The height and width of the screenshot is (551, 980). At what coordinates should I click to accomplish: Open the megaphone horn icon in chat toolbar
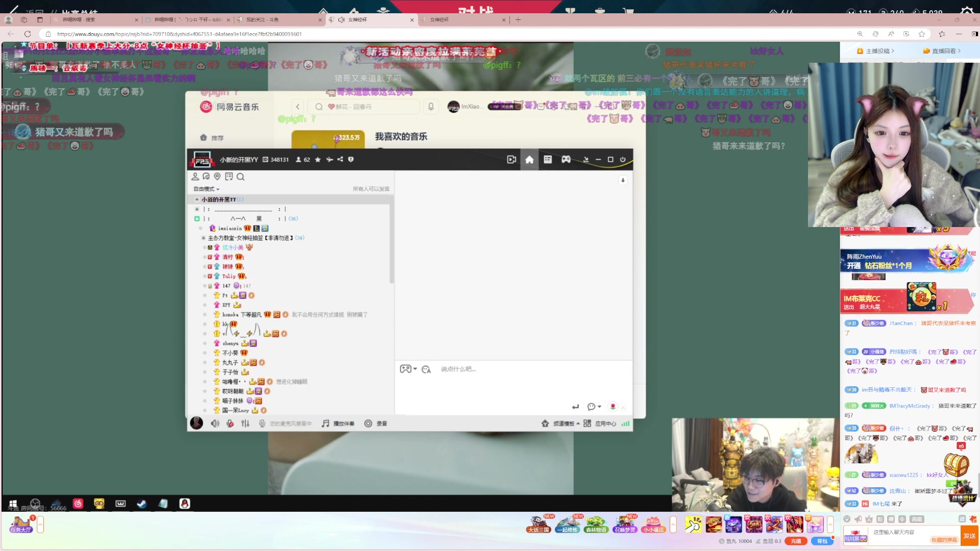tap(858, 519)
